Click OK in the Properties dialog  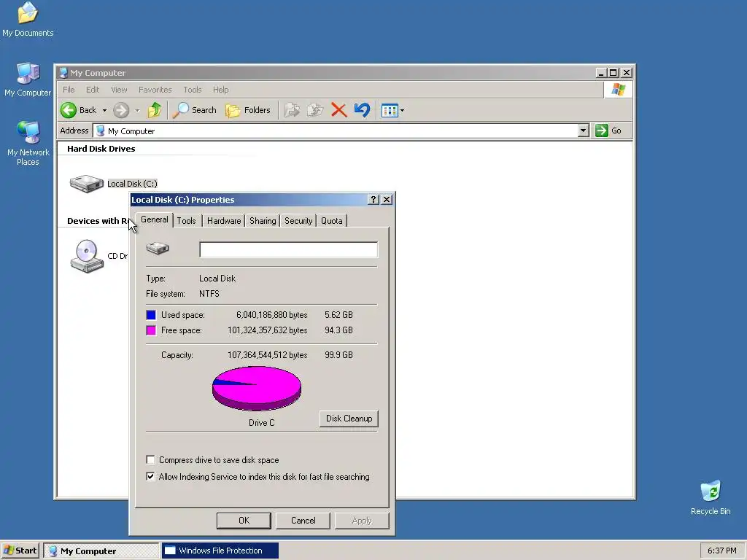click(244, 521)
